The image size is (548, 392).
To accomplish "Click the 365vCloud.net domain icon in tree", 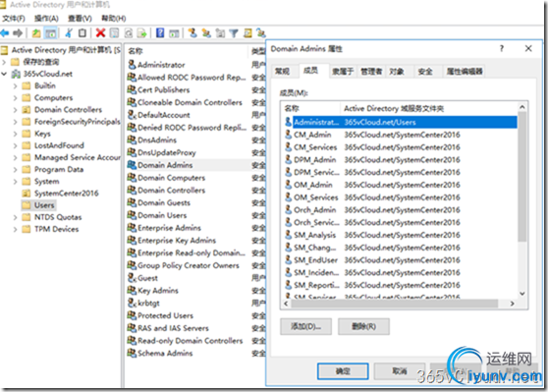I will coord(16,74).
